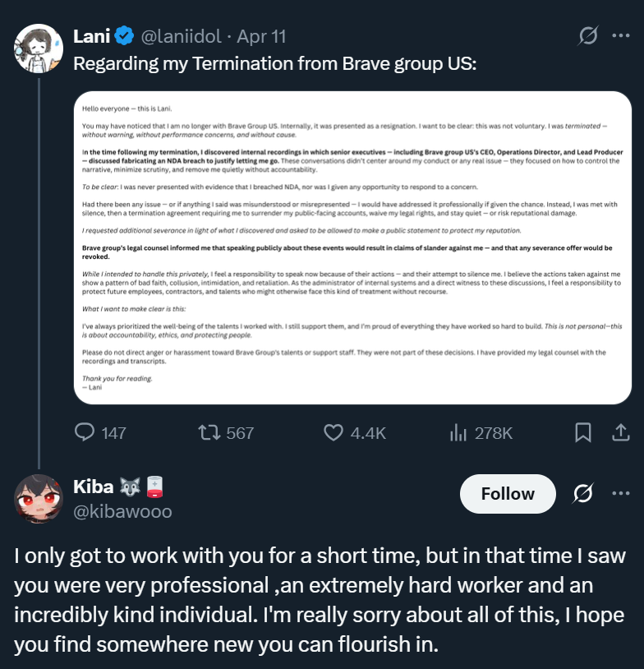Screen dimensions: 644x669
Task: Open Grok explain icon on Kiba's reply
Action: tap(582, 493)
